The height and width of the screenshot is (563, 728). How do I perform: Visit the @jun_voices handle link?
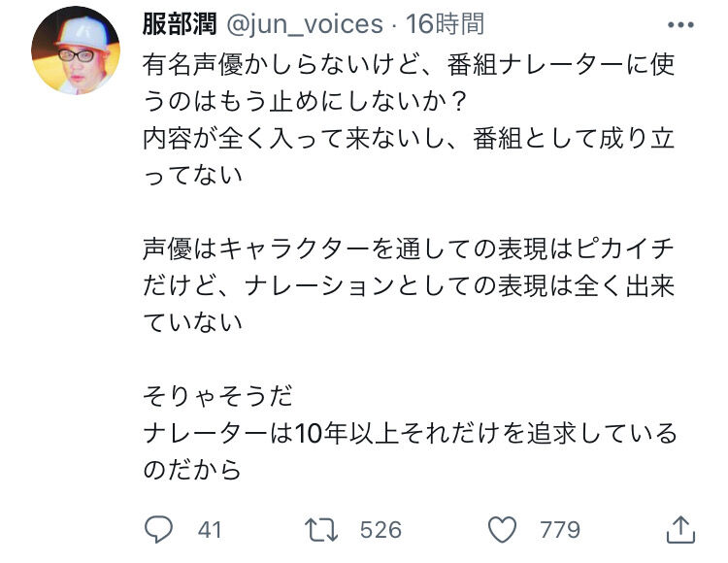(305, 24)
